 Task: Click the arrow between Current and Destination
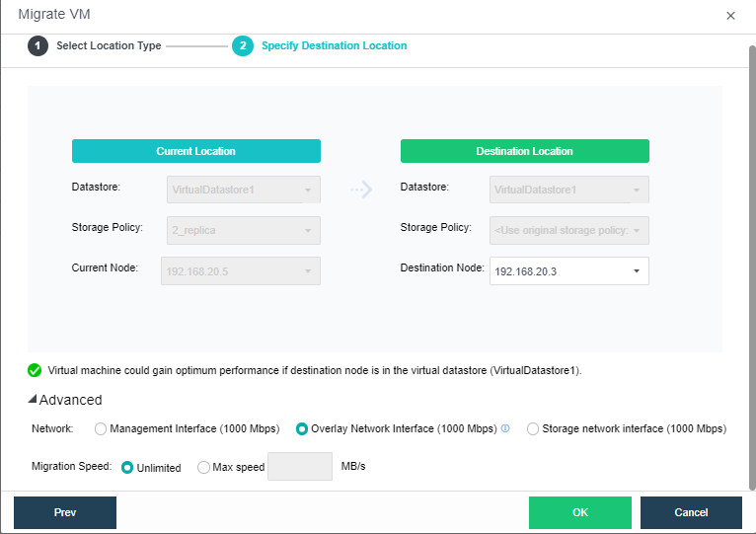coord(361,190)
